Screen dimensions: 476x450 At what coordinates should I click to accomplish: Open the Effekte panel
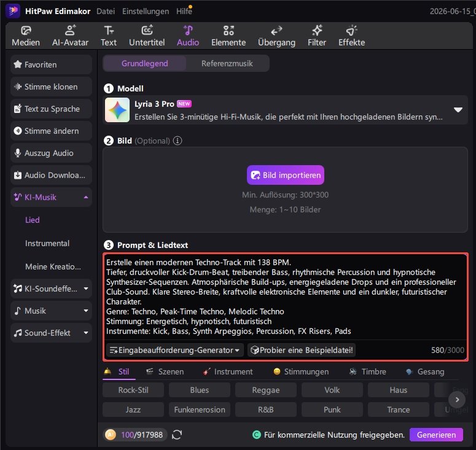click(351, 36)
